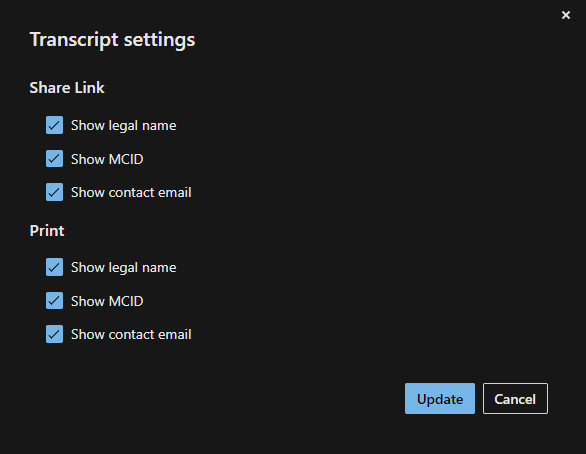Close the dialog with the X icon
The width and height of the screenshot is (586, 454).
[x=566, y=15]
